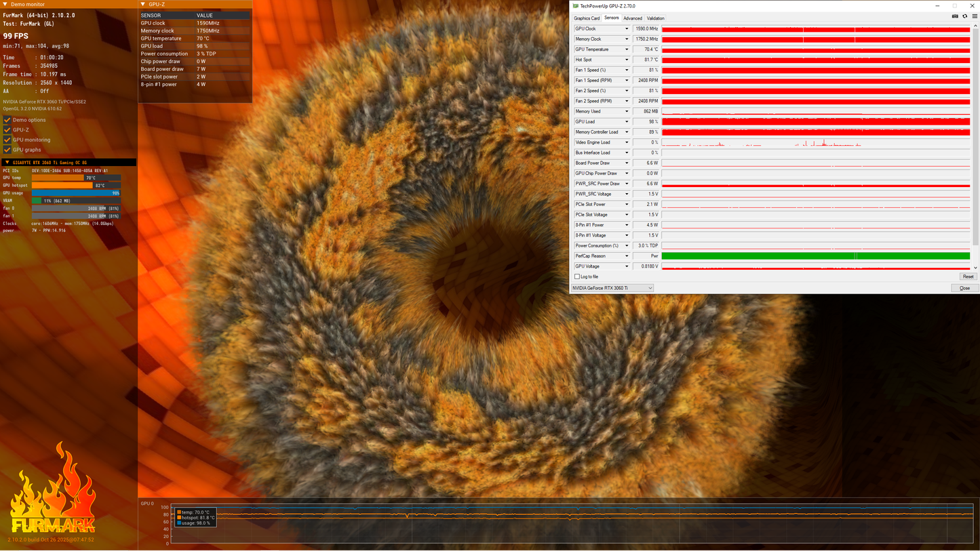Open the GPU Temperature sensor dropdown

627,49
